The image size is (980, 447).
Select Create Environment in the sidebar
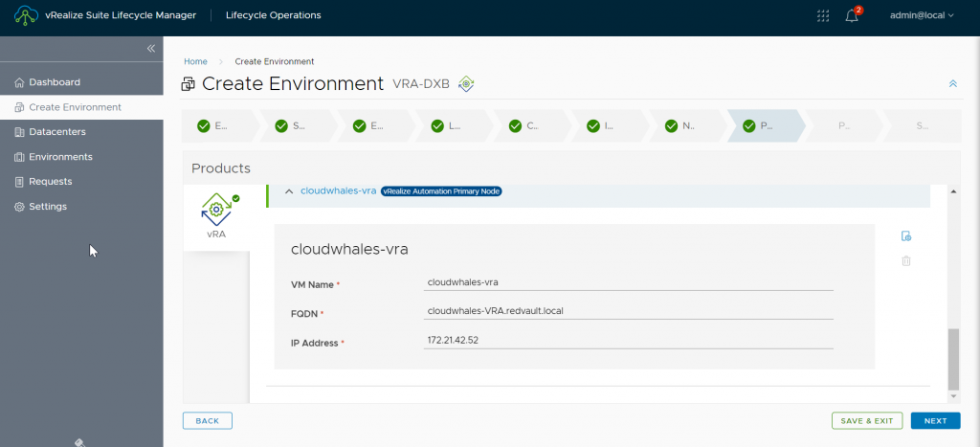coord(81,107)
